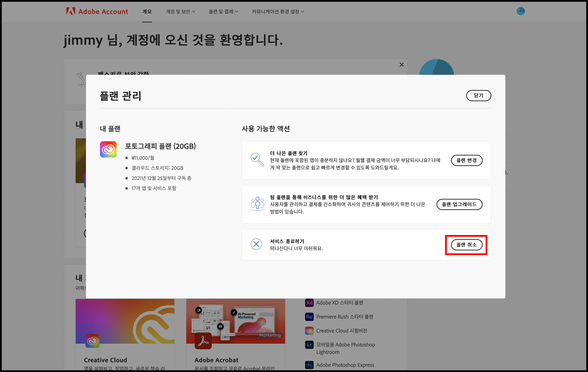This screenshot has height=372, width=588.
Task: Expand the 계정 및 보안 dropdown menu
Action: 180,12
